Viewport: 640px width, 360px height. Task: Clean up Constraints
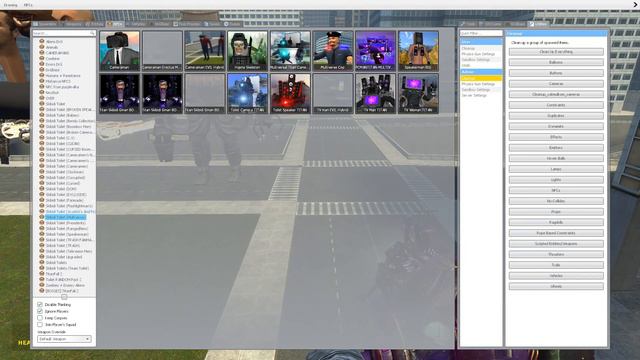556,105
